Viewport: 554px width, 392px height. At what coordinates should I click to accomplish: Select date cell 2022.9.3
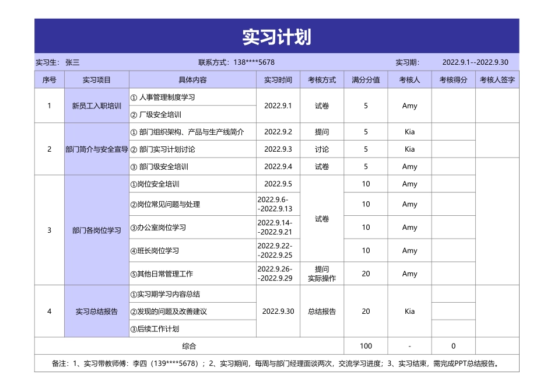[278, 149]
